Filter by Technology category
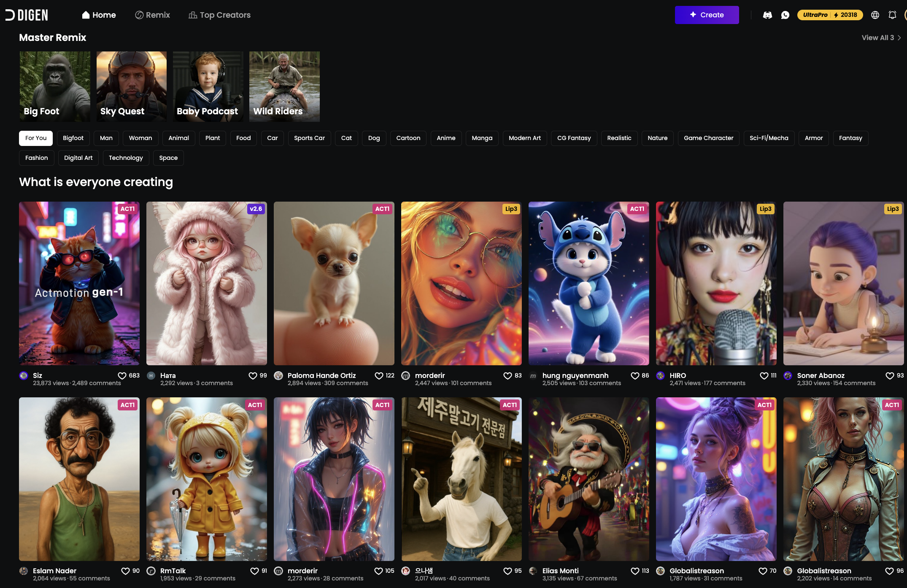This screenshot has height=588, width=907. tap(126, 158)
